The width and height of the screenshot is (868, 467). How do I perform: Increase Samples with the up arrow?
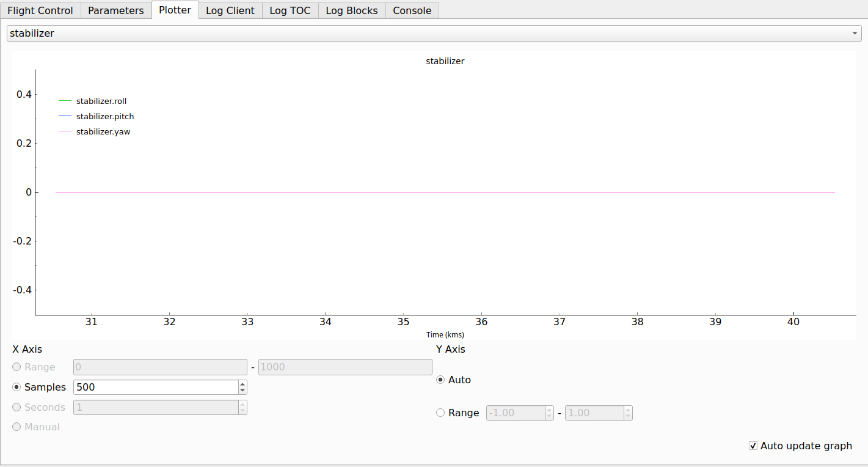click(243, 384)
